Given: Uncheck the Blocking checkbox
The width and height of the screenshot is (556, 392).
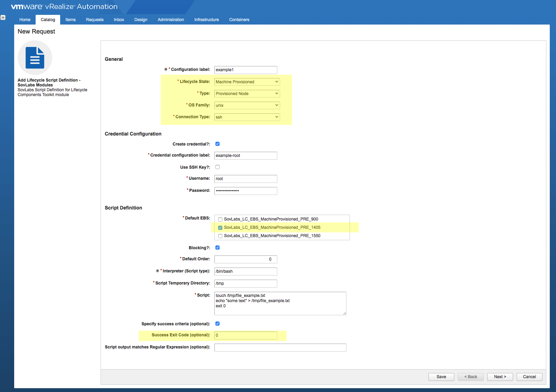Looking at the screenshot, I should [x=217, y=248].
